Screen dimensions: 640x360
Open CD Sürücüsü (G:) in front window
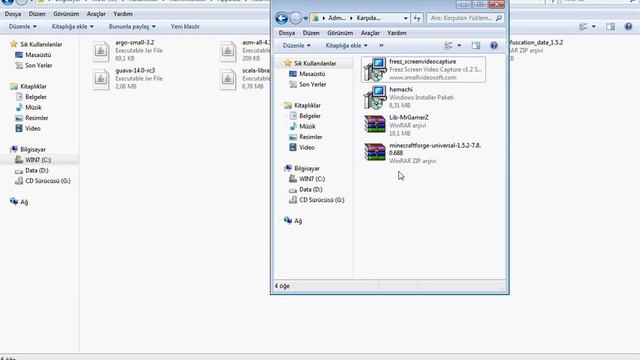click(x=322, y=200)
